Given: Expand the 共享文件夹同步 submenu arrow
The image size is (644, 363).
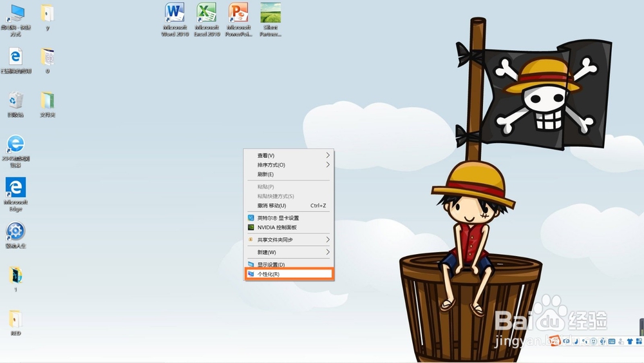Looking at the screenshot, I should tap(328, 240).
